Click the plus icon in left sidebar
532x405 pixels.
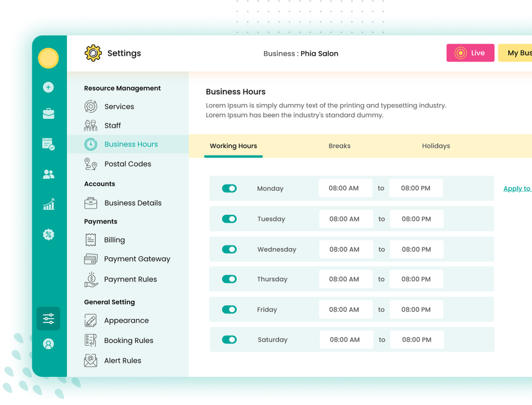(48, 87)
